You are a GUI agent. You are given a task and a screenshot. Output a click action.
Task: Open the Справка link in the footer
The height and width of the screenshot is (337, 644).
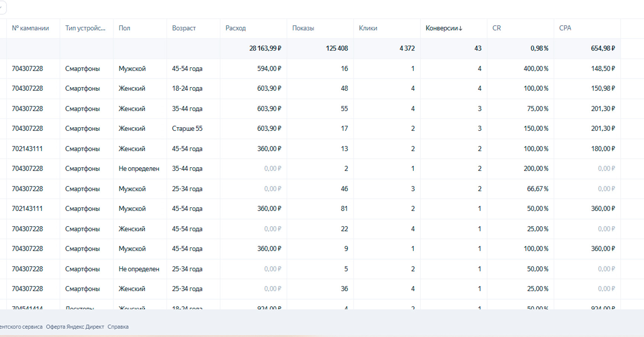(x=118, y=327)
